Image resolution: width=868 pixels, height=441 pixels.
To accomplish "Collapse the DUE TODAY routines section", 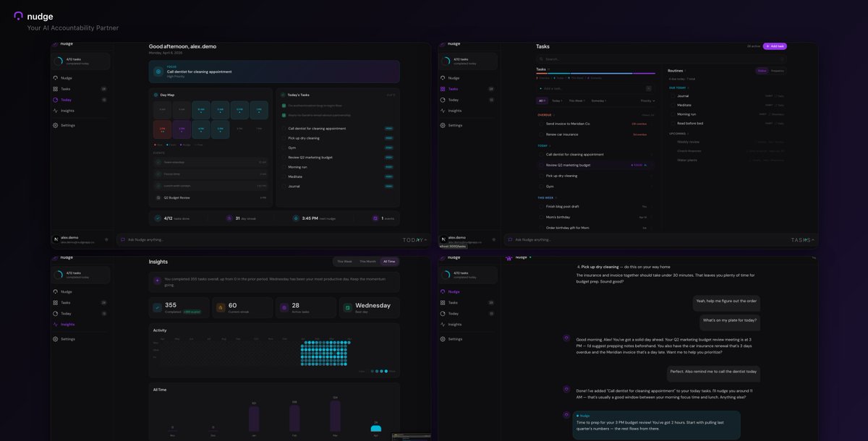I will [678, 87].
